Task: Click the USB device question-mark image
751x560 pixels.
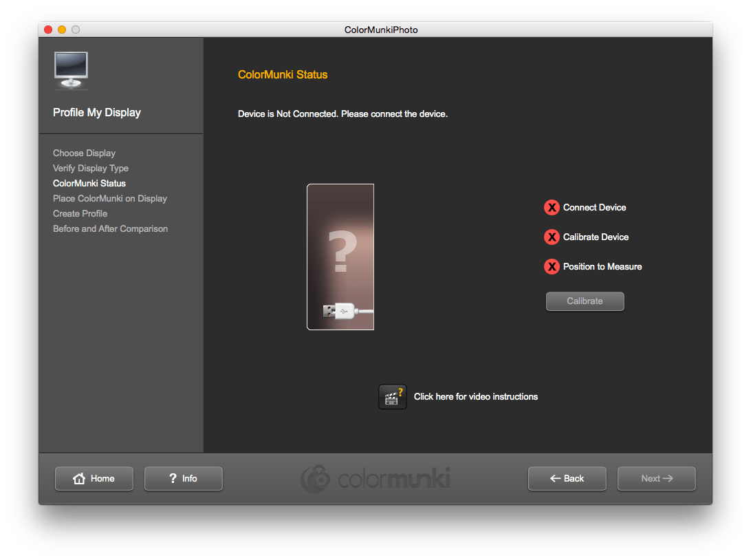Action: point(340,257)
